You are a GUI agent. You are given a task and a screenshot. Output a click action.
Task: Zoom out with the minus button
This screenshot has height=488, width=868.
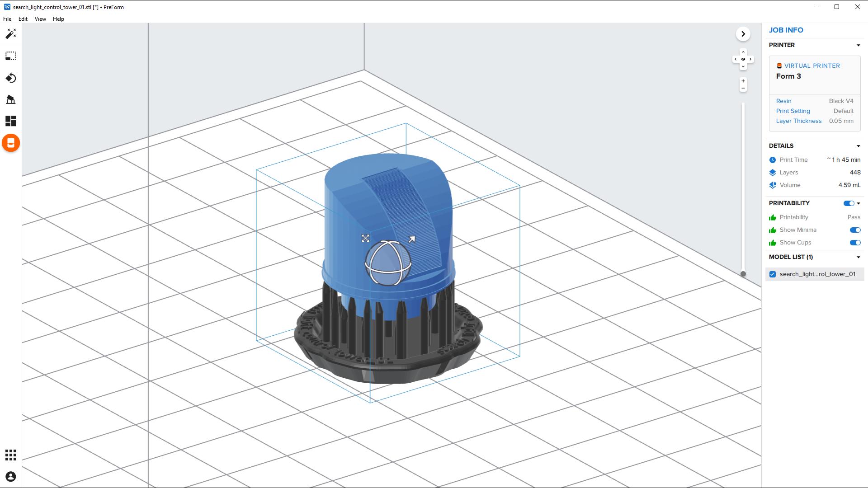click(x=743, y=88)
